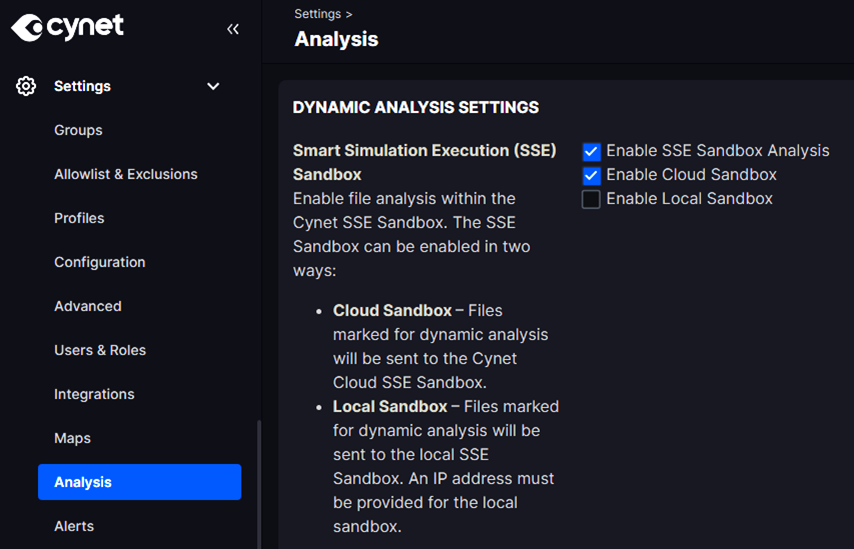
Task: Select Advanced in the settings menu
Action: click(x=88, y=306)
